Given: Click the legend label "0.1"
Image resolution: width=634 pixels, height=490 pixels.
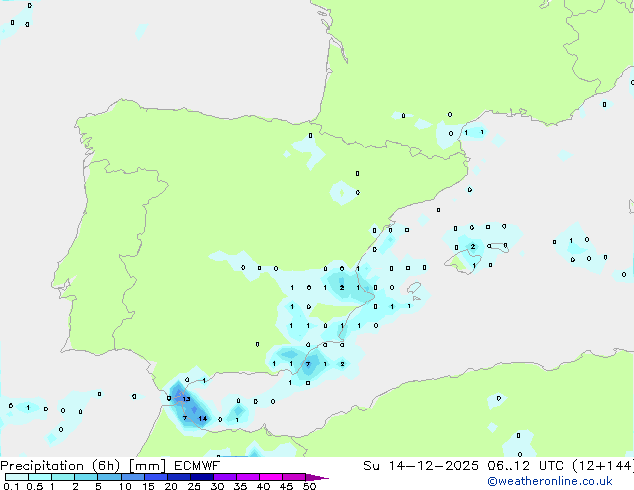Looking at the screenshot, I should click(11, 486).
